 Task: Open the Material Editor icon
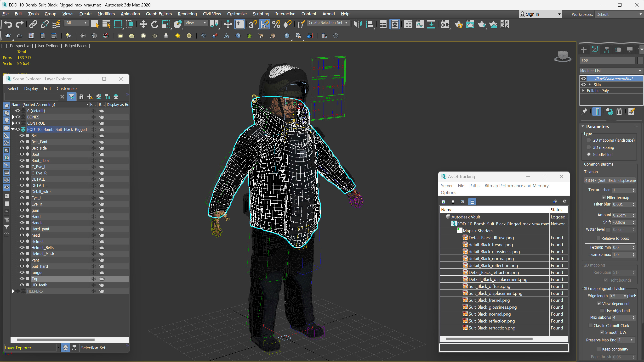[x=445, y=24]
